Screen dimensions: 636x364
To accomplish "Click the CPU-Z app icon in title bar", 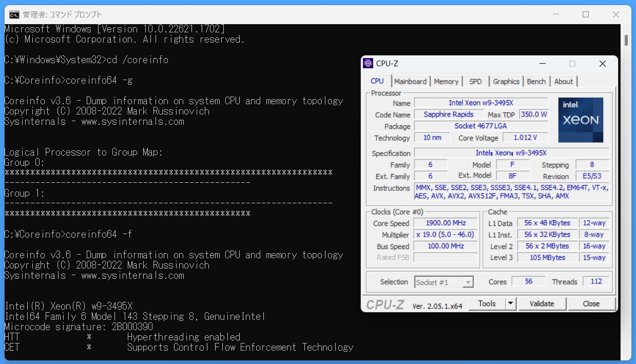I will pyautogui.click(x=368, y=64).
